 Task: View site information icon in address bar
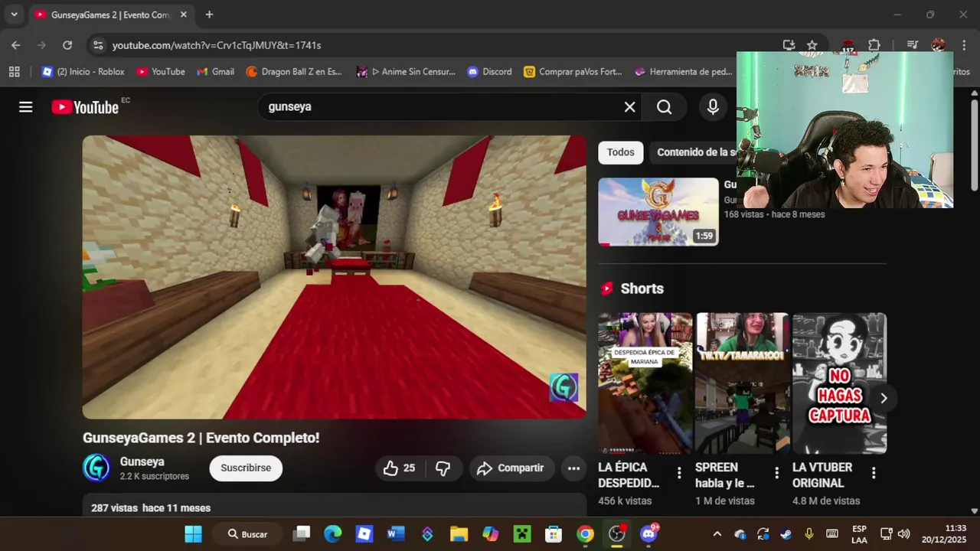click(98, 45)
